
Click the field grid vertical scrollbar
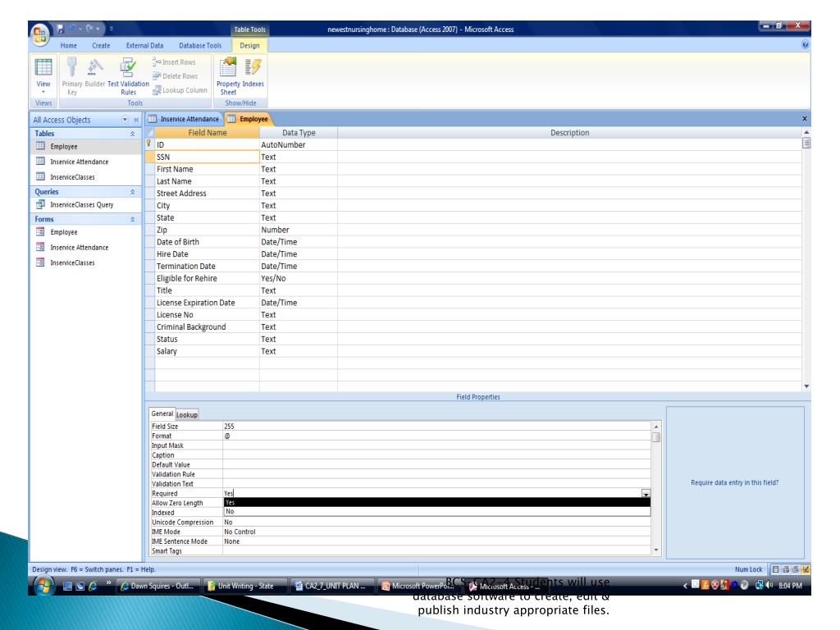tap(806, 258)
